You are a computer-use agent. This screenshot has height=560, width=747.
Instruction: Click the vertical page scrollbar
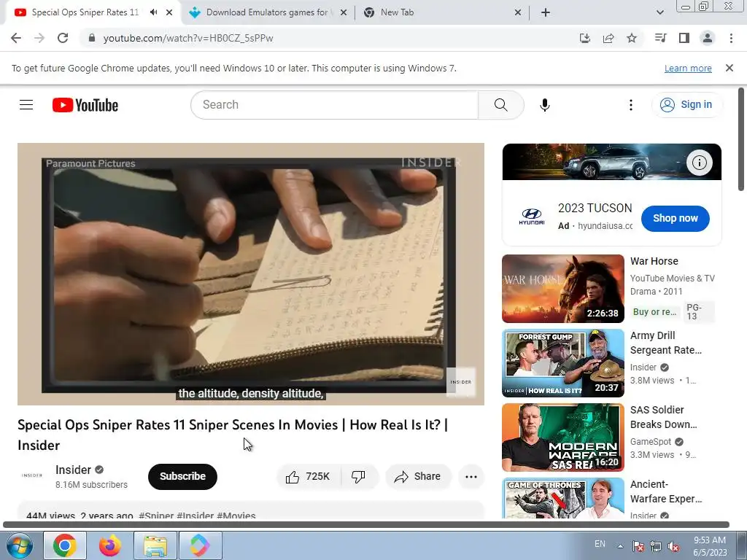click(741, 139)
